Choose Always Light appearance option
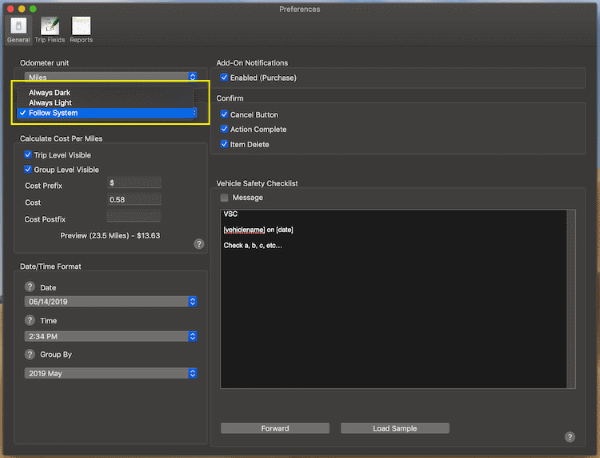Screen dimensions: 600x458 pos(50,103)
